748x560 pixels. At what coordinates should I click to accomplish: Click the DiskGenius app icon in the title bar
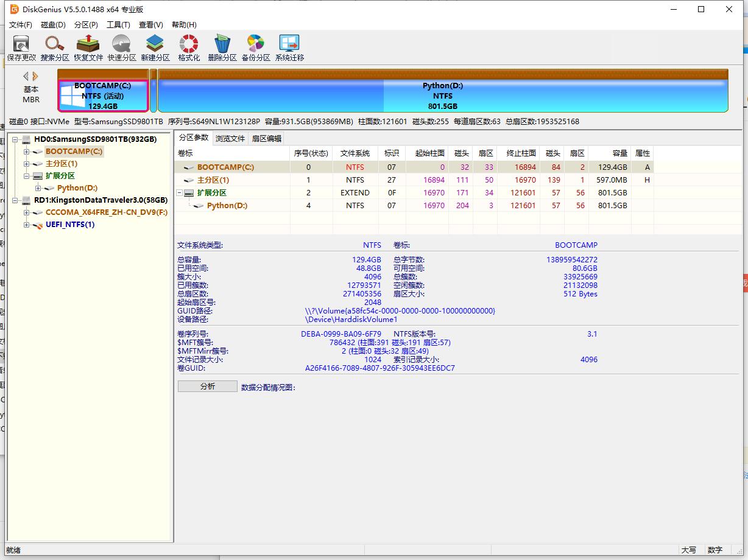click(x=14, y=9)
